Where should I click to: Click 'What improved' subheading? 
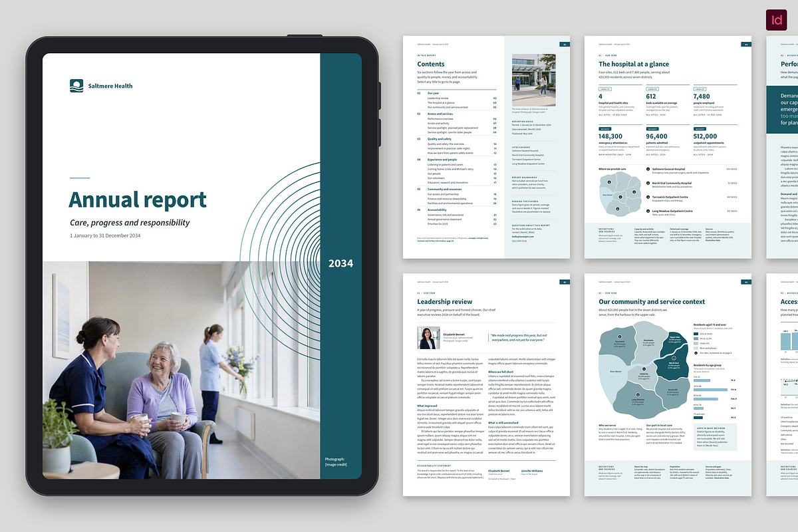(x=427, y=406)
